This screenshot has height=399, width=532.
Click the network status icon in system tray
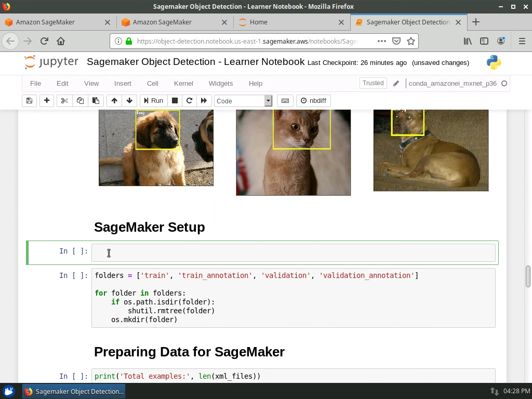pos(495,391)
